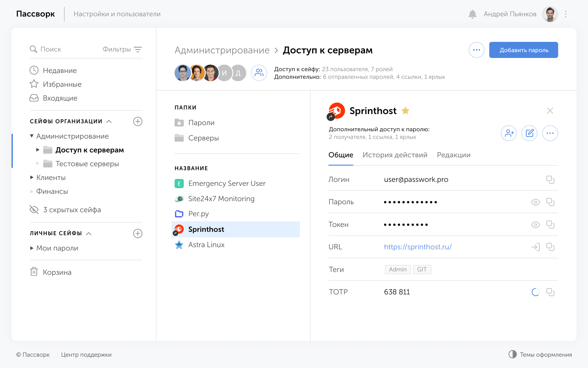Switch to История действий tab
This screenshot has height=368, width=588.
(x=395, y=155)
